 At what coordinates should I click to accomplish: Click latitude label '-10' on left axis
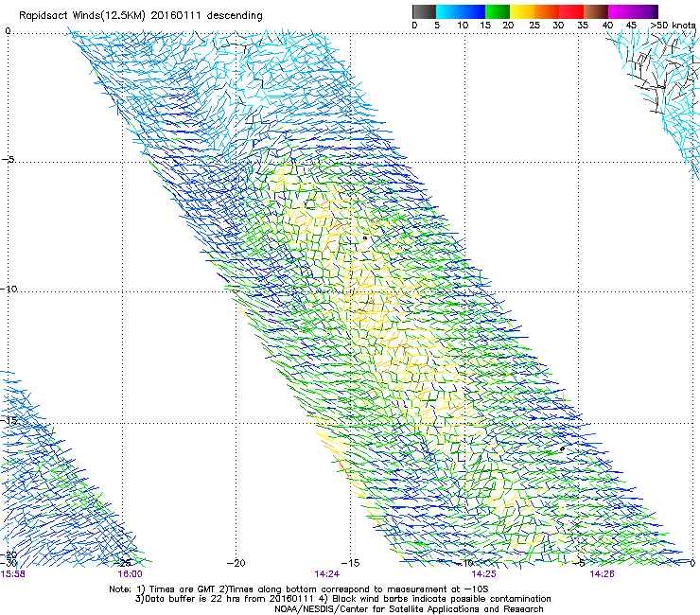pyautogui.click(x=9, y=289)
